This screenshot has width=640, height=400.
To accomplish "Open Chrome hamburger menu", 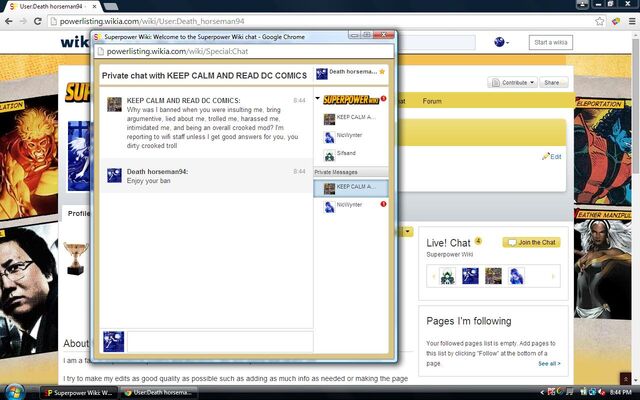I will tap(632, 21).
